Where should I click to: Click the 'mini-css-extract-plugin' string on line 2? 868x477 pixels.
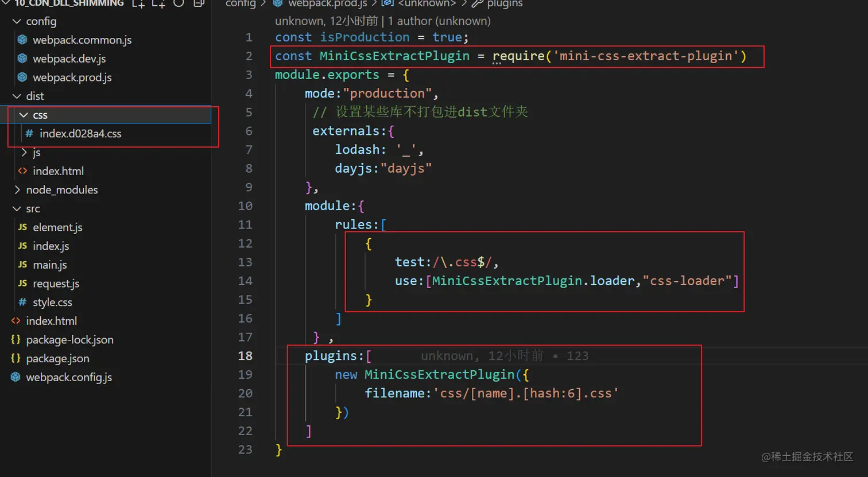point(646,56)
